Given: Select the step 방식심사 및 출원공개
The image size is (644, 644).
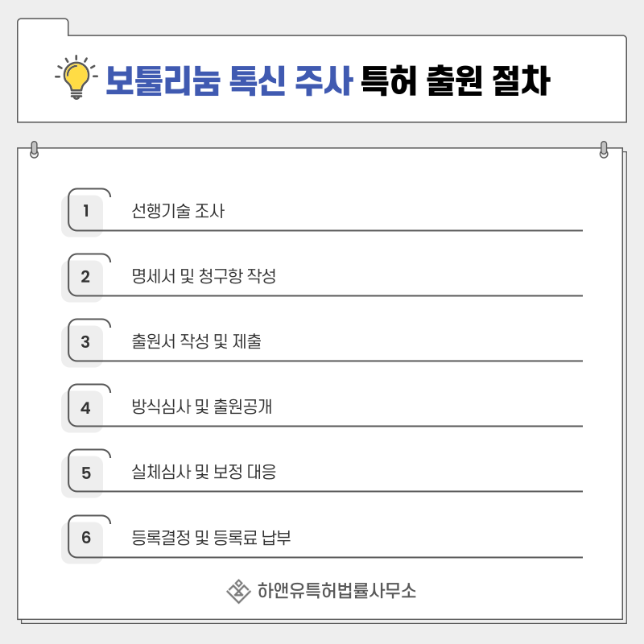Looking at the screenshot, I should click(x=202, y=407).
